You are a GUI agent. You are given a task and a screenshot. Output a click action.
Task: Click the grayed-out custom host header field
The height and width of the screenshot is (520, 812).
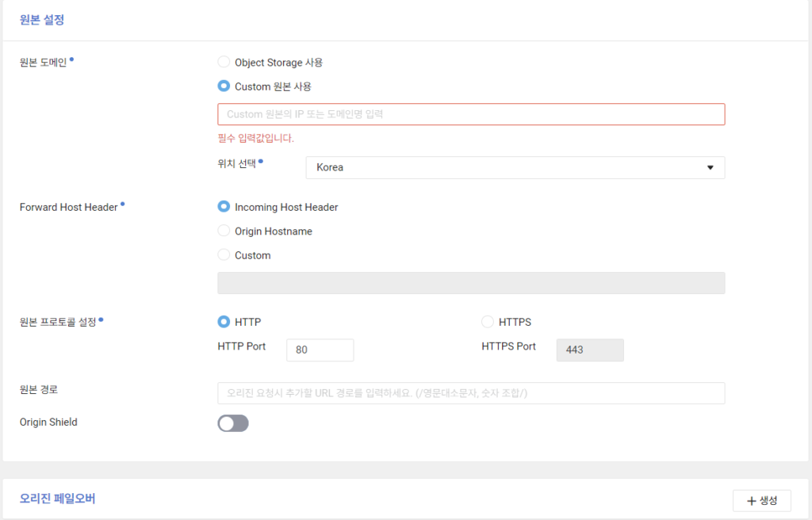pyautogui.click(x=471, y=283)
